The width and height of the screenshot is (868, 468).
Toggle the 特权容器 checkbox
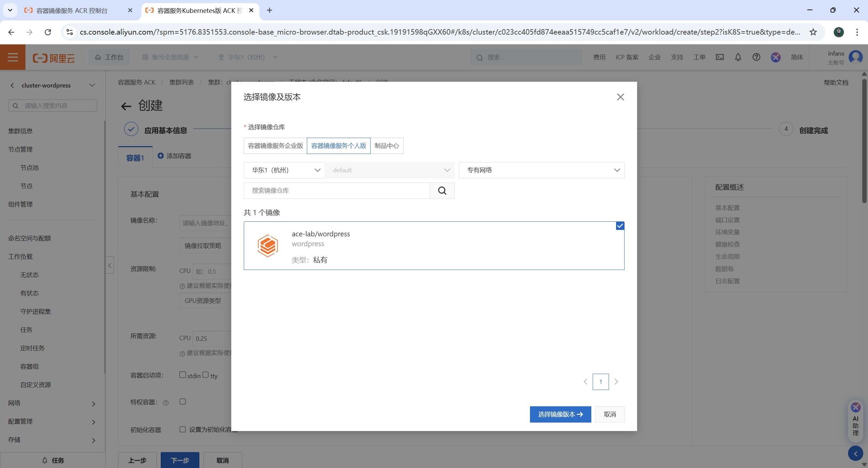pos(183,402)
